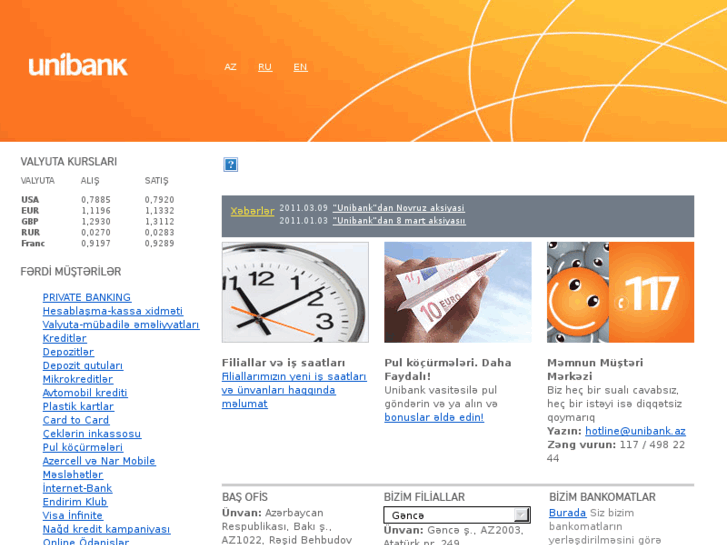Open "Unibank"dan 8 mart aksiyası news item
This screenshot has width=727, height=545.
point(399,221)
